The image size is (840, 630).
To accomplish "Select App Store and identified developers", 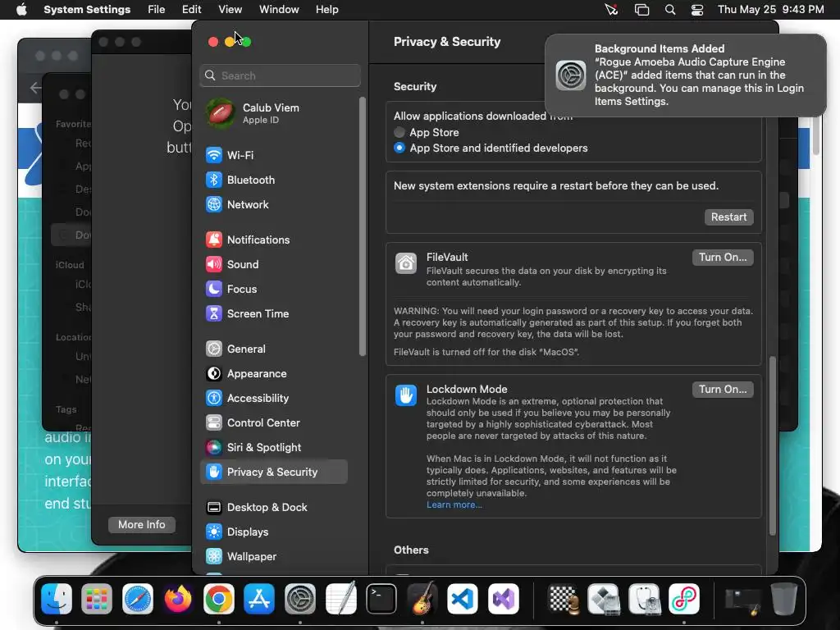I will click(399, 148).
